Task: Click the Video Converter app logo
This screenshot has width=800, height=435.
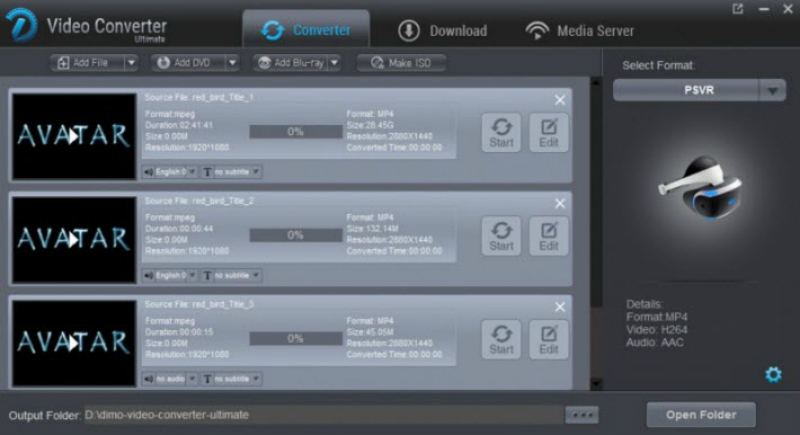Action: (21, 25)
